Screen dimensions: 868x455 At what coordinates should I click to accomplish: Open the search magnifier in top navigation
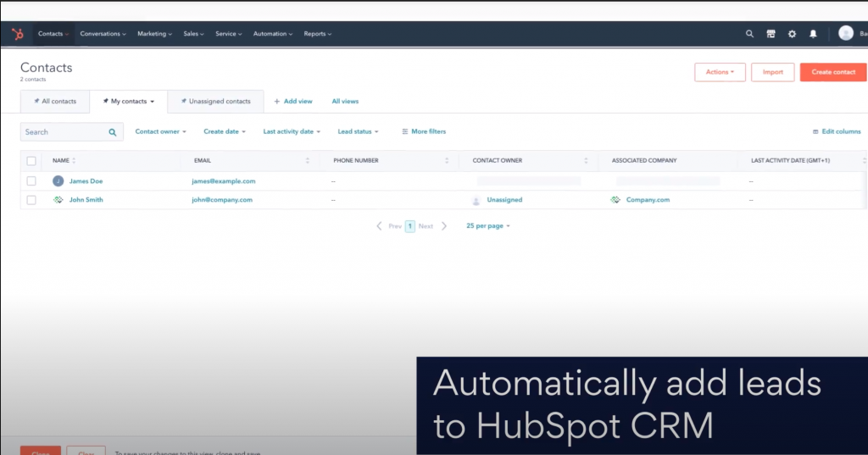click(749, 34)
